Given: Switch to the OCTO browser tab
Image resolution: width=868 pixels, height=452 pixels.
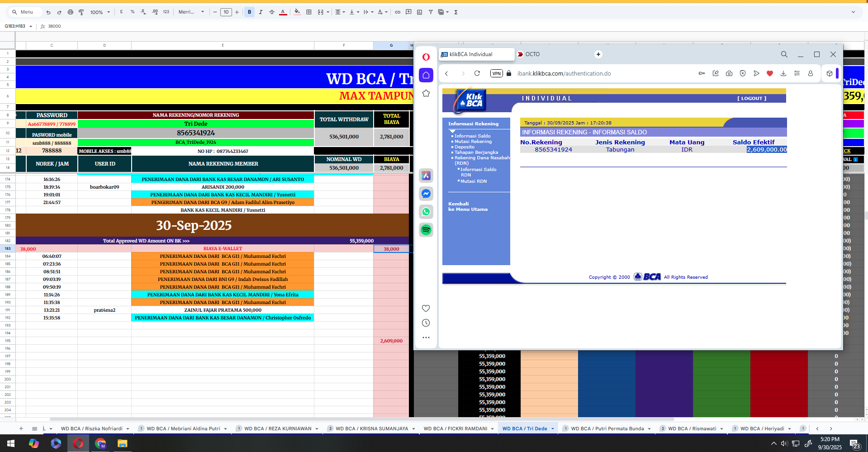Looking at the screenshot, I should (x=532, y=54).
